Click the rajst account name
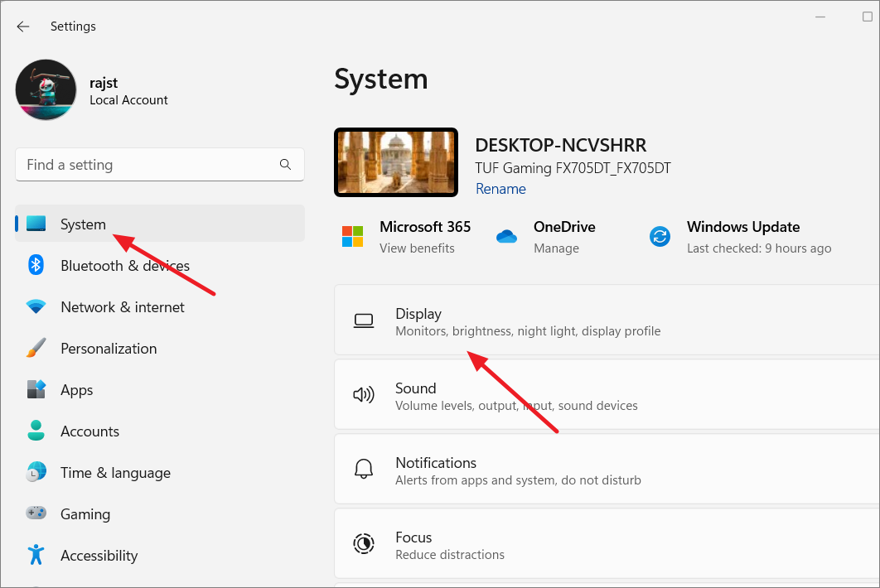This screenshot has width=880, height=588. [104, 83]
